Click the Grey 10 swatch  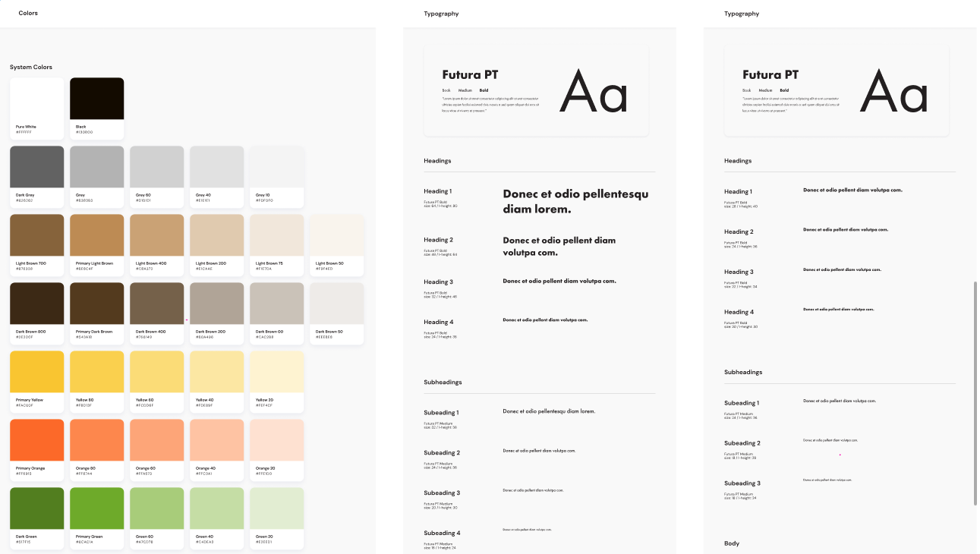(276, 167)
